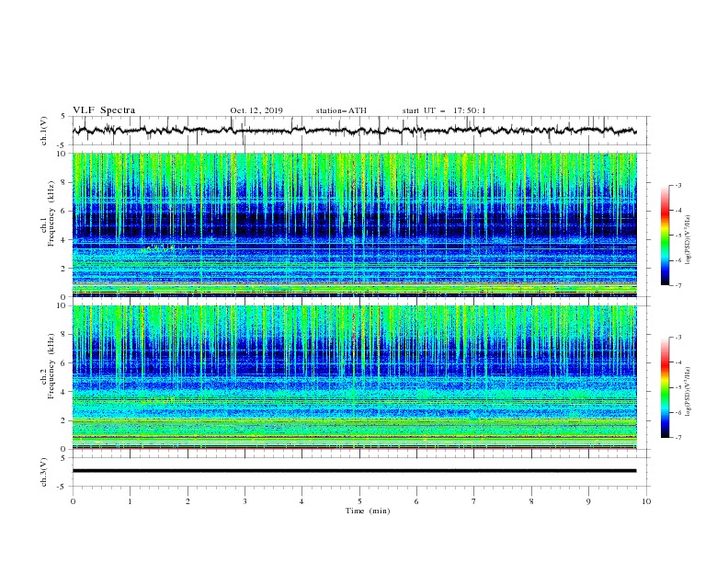This screenshot has height=563, width=728.
Task: Click the ch.2 spectrogram color scale bar
Action: (x=665, y=387)
